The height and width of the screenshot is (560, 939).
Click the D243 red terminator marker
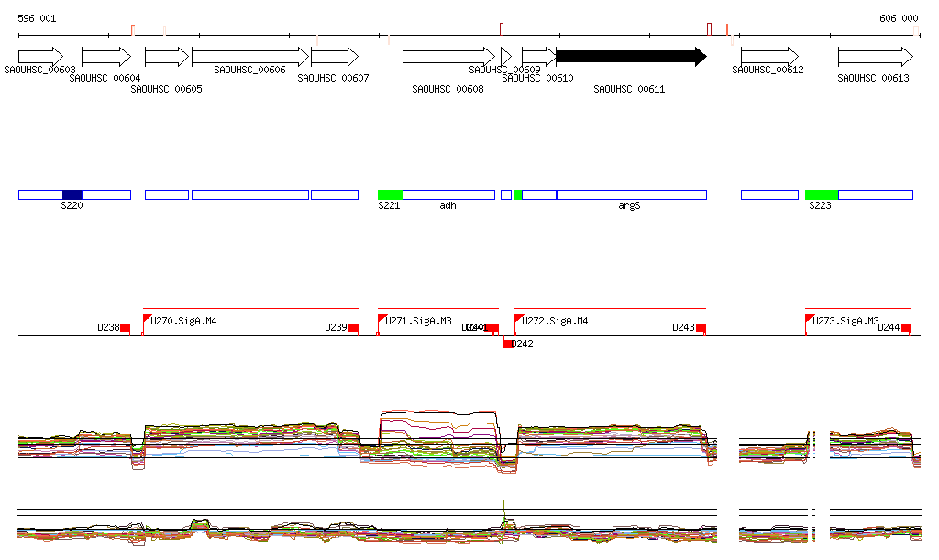point(701,328)
